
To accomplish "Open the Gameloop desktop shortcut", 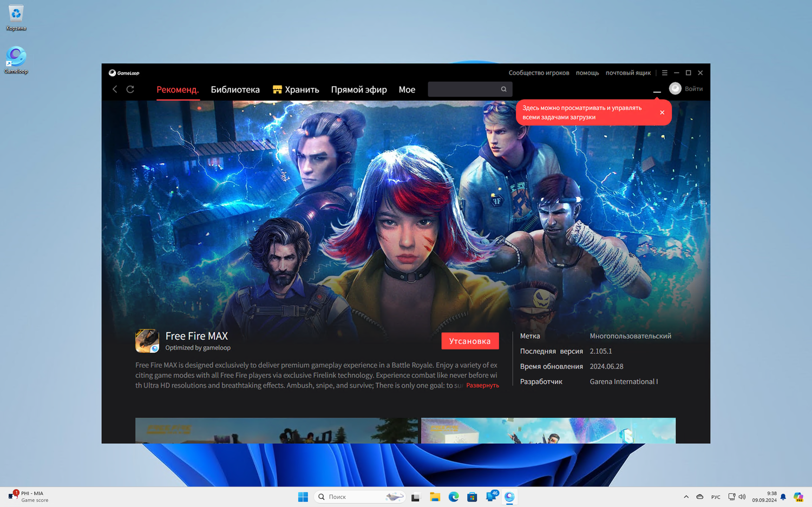I will 16,60.
